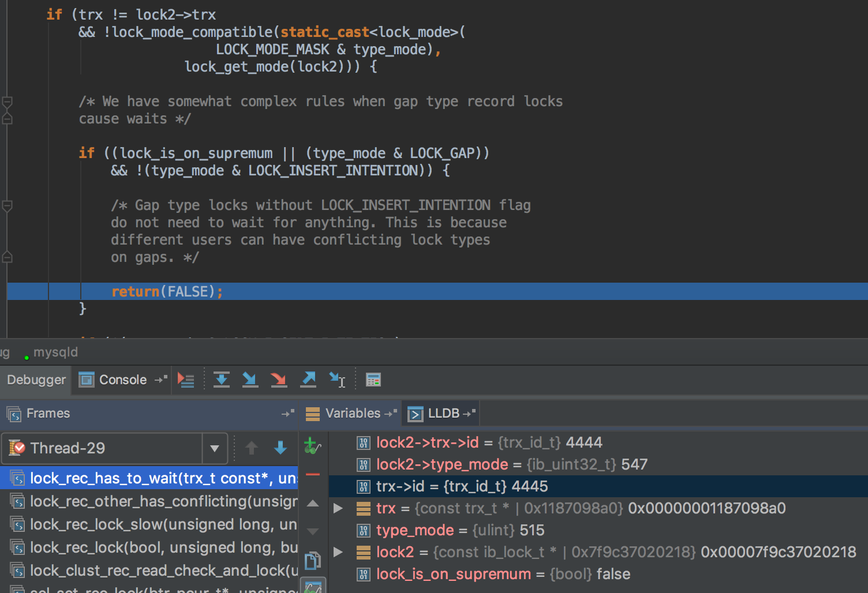The height and width of the screenshot is (593, 868).
Task: Select frame lock_rec_has_to_wait
Action: [149, 478]
